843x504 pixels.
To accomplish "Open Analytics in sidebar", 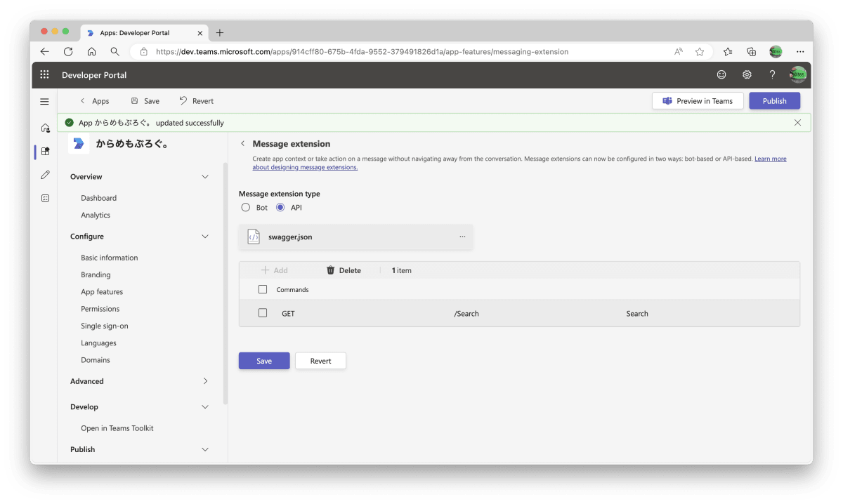I will pos(96,215).
